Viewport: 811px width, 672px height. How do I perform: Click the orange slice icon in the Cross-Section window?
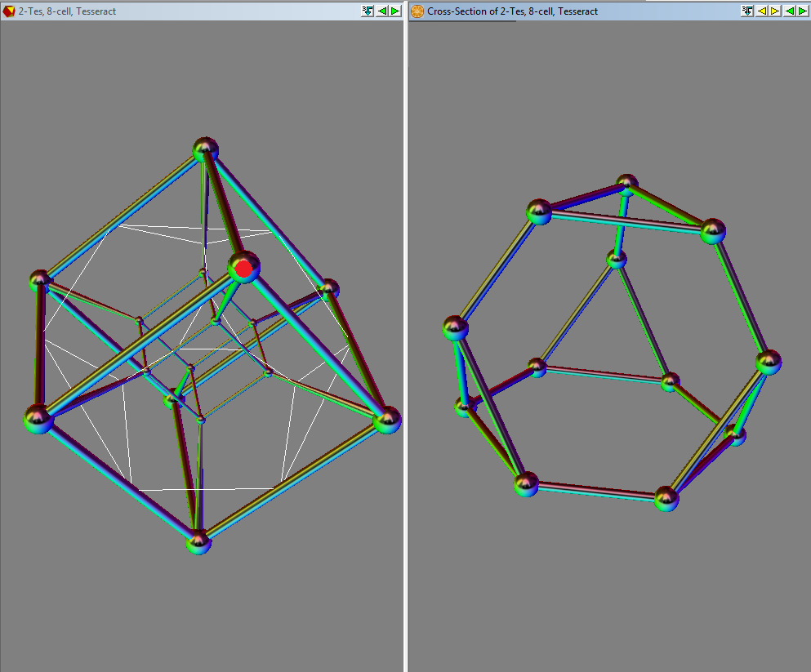(x=417, y=11)
